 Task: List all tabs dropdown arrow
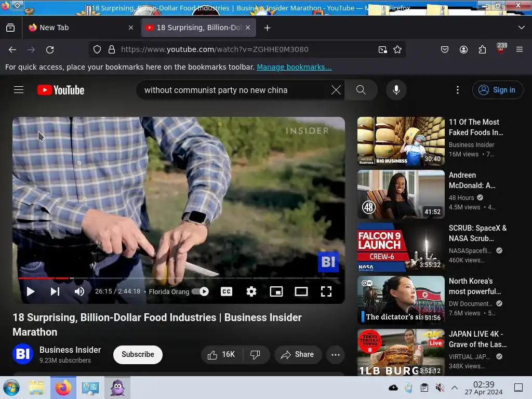[522, 28]
